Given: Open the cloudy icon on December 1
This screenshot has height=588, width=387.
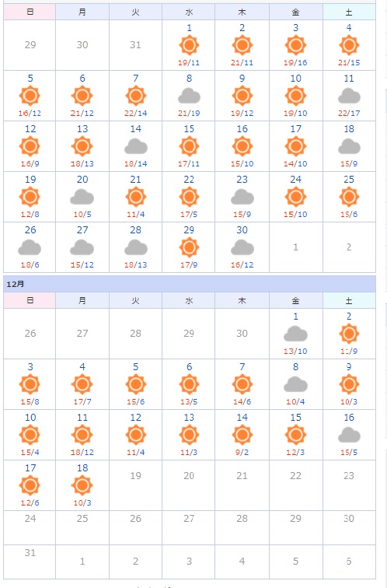Looking at the screenshot, I should coord(295,334).
